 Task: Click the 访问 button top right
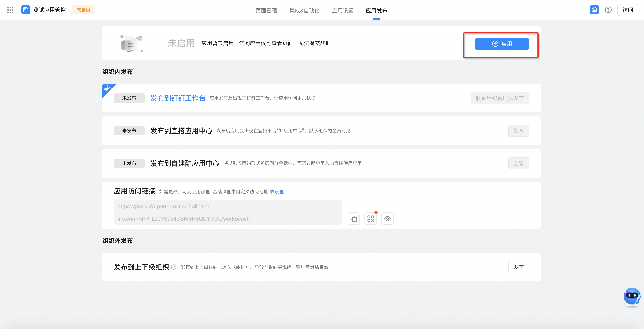pyautogui.click(x=627, y=10)
